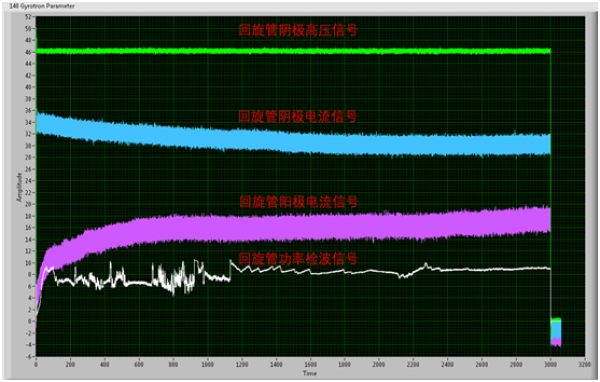The height and width of the screenshot is (382, 600).
Task: Click the 52 maximum Y-axis tick value
Action: 28,17
